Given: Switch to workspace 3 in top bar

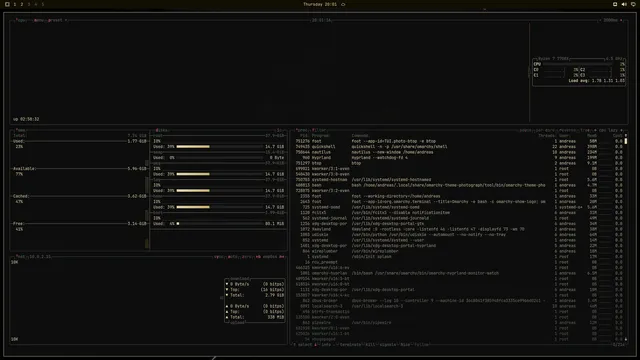Looking at the screenshot, I should point(29,4).
